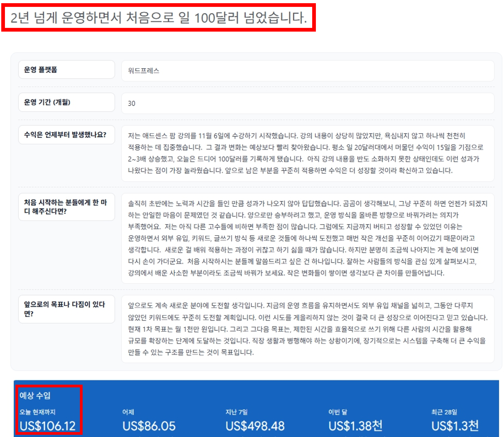Click the headline about exceeding 100 dollars daily
504x437 pixels.
pyautogui.click(x=158, y=17)
